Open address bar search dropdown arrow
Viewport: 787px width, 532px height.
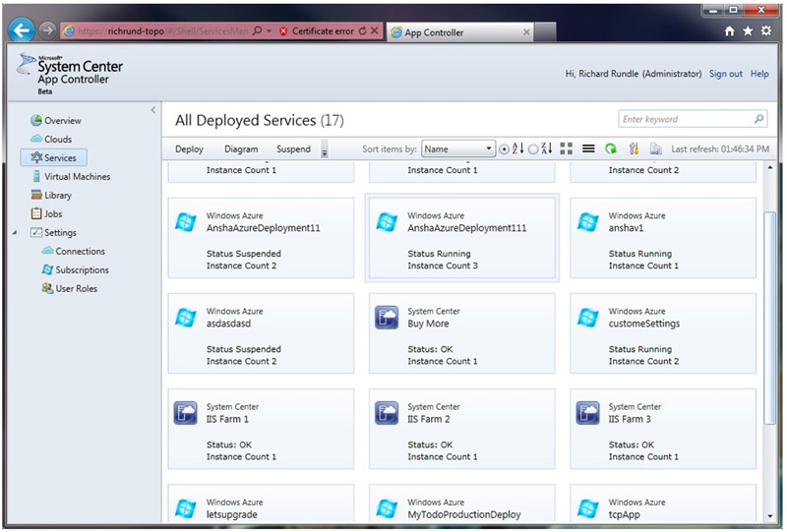pos(269,31)
